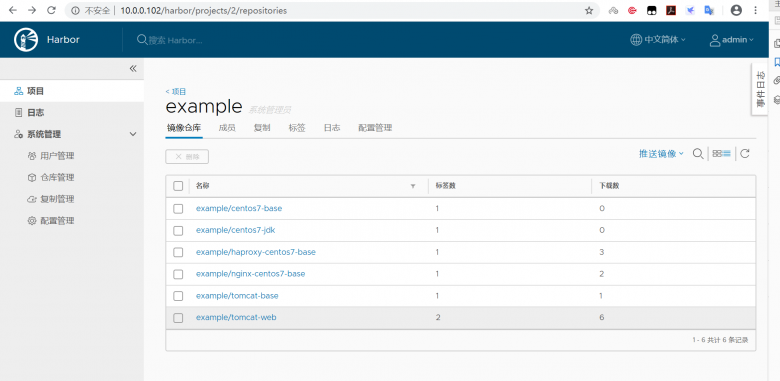Switch to list view layout icon

click(726, 154)
